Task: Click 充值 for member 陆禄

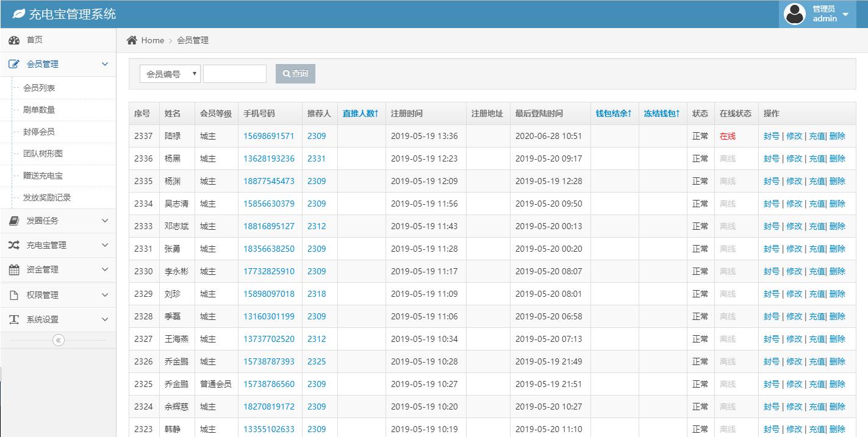Action: click(x=817, y=136)
